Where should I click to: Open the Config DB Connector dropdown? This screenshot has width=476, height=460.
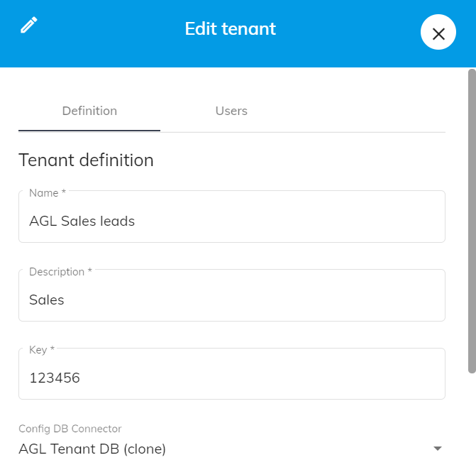pyautogui.click(x=231, y=449)
